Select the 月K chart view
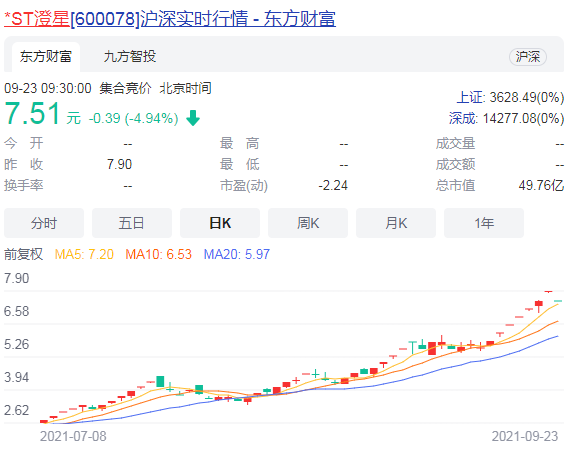 (x=396, y=223)
